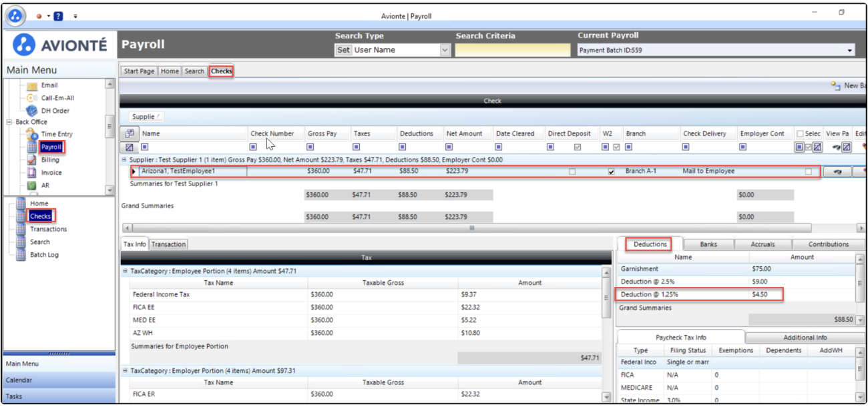
Task: Click the Net Amount column filter icon
Action: [449, 147]
